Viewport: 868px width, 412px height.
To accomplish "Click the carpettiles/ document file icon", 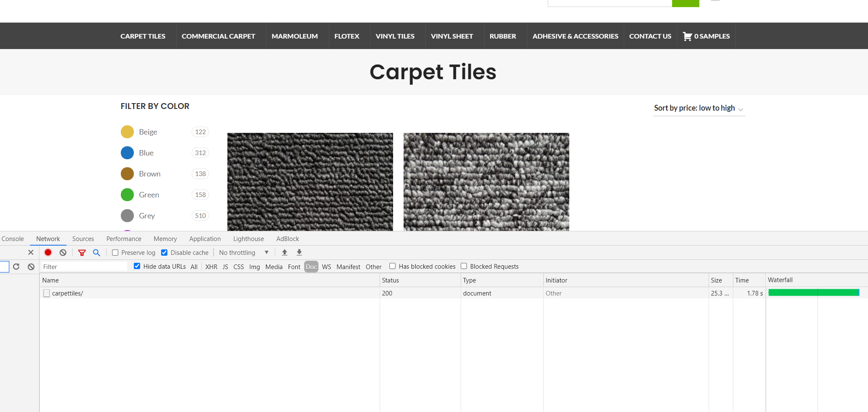I will (x=47, y=293).
